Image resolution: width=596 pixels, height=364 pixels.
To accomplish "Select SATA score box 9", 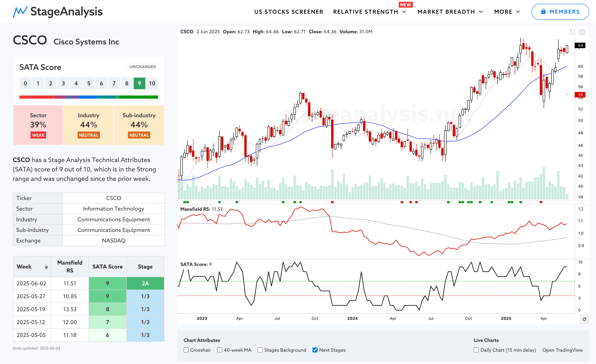I will 139,83.
